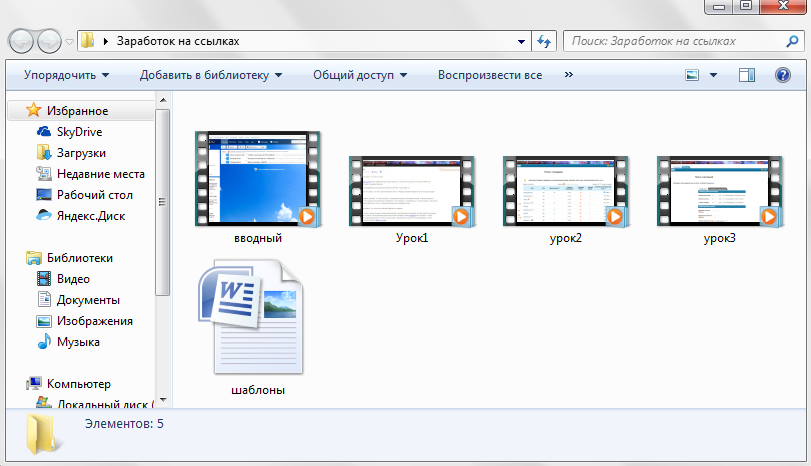Expand the Общий доступ dropdown

360,75
